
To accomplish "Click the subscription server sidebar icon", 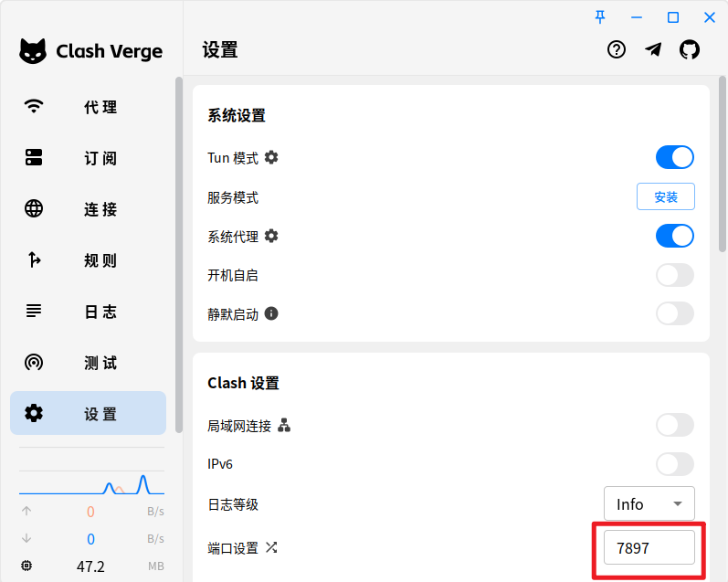I will point(34,157).
